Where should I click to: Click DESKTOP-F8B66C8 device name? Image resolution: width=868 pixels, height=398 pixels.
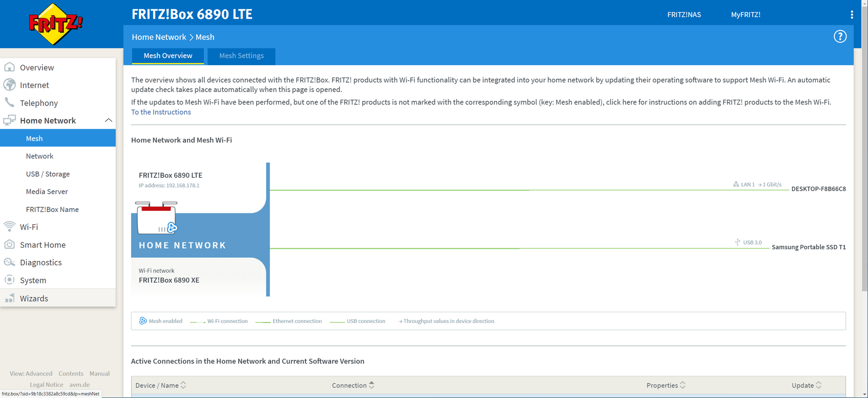[818, 189]
